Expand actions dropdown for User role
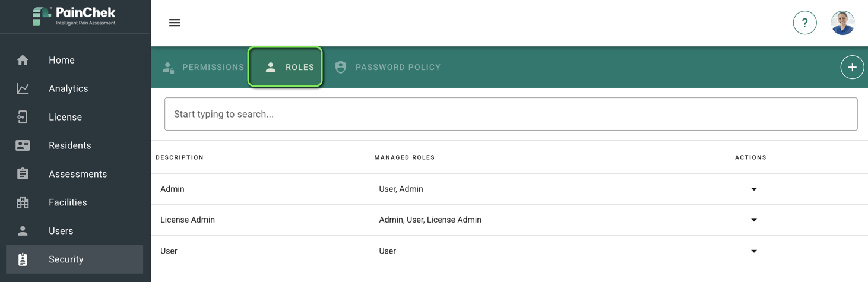 click(x=754, y=251)
